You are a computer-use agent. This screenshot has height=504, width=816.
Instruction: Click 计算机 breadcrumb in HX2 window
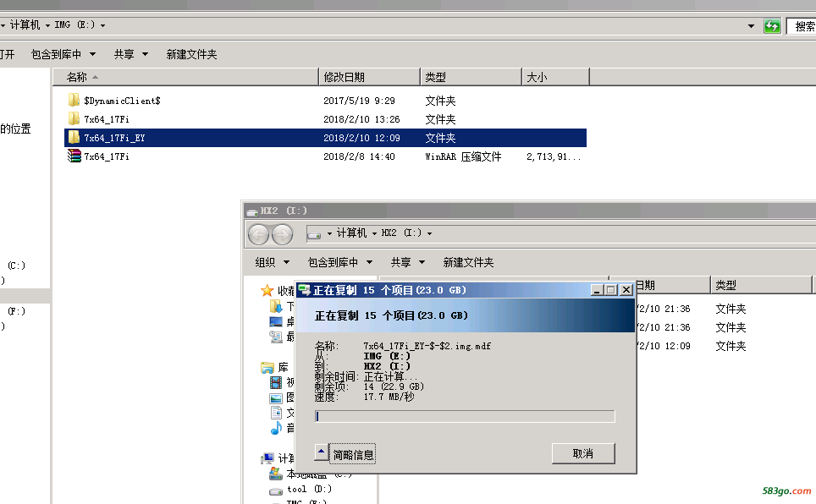click(351, 233)
